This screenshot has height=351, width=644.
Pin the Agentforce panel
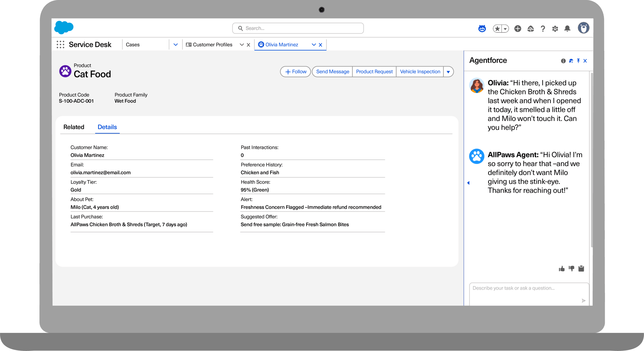tap(578, 61)
